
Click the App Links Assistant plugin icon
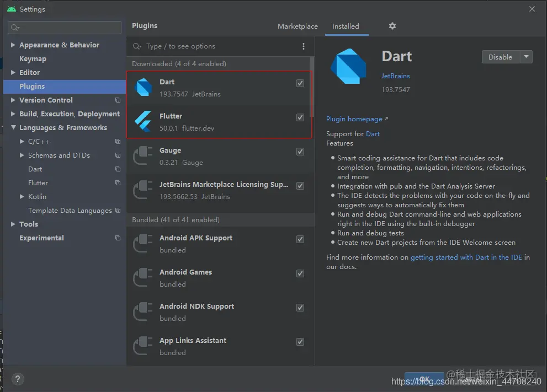143,346
